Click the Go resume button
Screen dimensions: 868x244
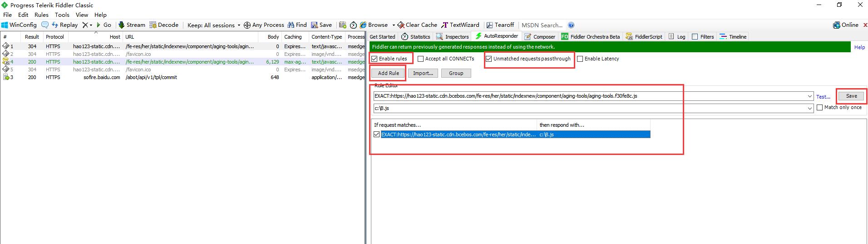[x=104, y=25]
